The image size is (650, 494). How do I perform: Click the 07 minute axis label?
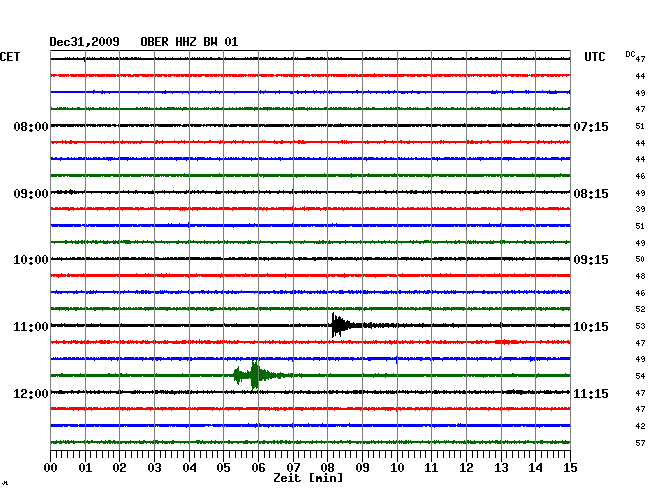[x=293, y=468]
